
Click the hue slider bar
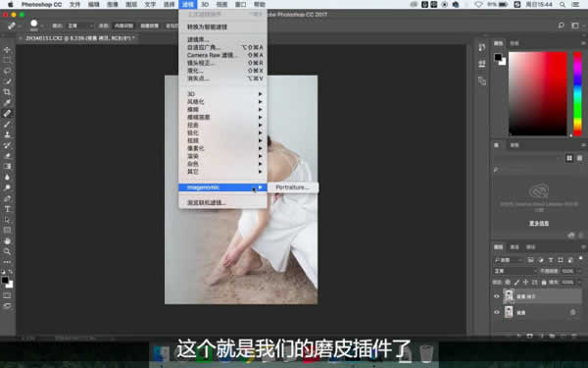coord(578,93)
